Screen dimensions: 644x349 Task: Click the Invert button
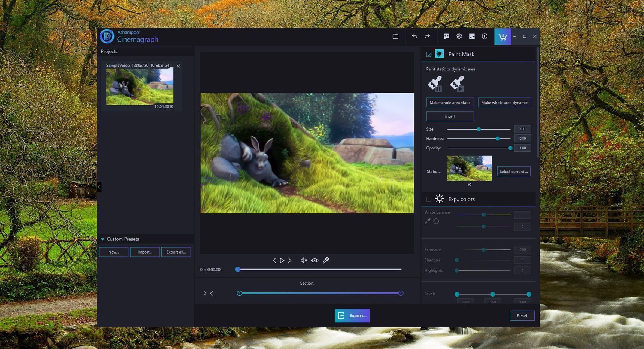click(450, 116)
